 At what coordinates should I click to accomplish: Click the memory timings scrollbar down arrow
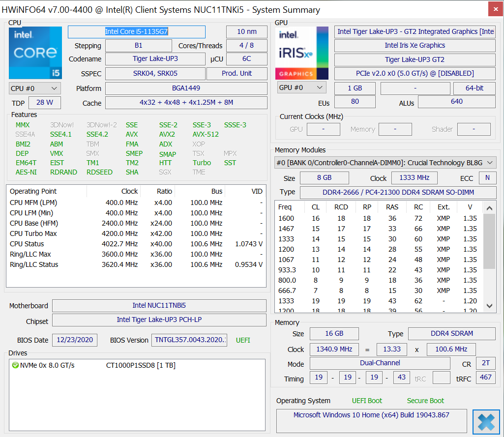pyautogui.click(x=490, y=306)
